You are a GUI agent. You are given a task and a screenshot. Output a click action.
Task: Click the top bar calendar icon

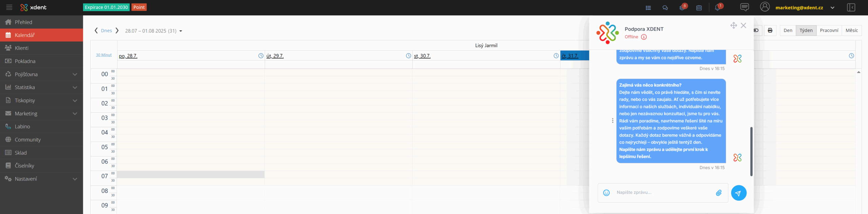coord(699,8)
